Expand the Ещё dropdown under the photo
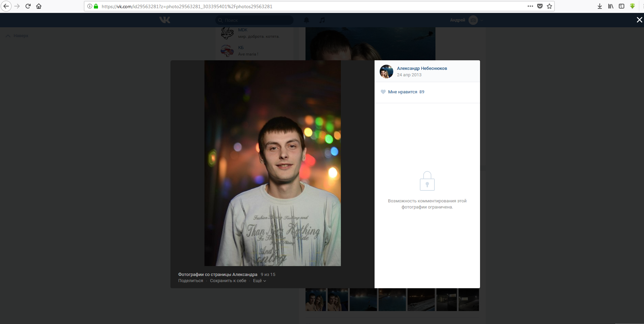Viewport: 644px width, 324px height. (x=259, y=281)
